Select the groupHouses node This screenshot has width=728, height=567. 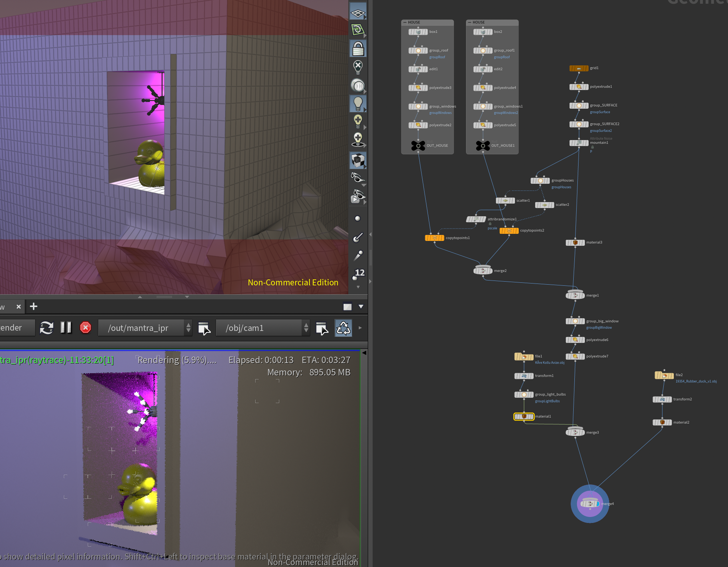point(540,181)
